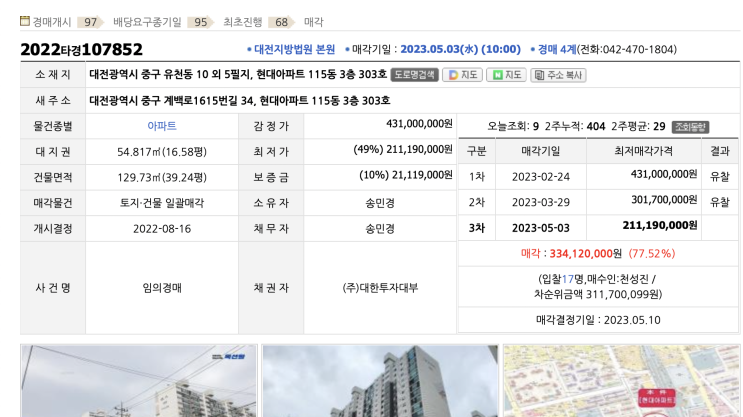Click 배당요구종기일 step with 95 days
This screenshot has height=417, width=743.
[x=163, y=22]
